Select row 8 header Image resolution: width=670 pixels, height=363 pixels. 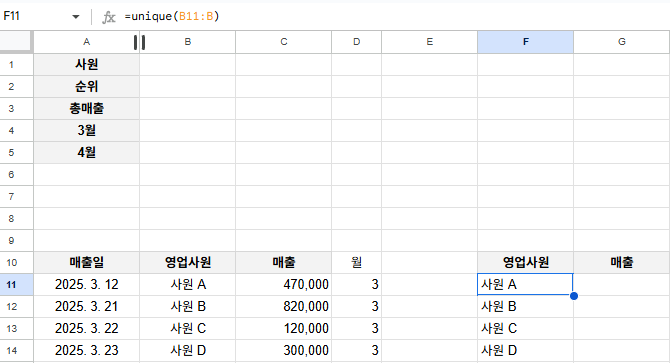[x=16, y=219]
